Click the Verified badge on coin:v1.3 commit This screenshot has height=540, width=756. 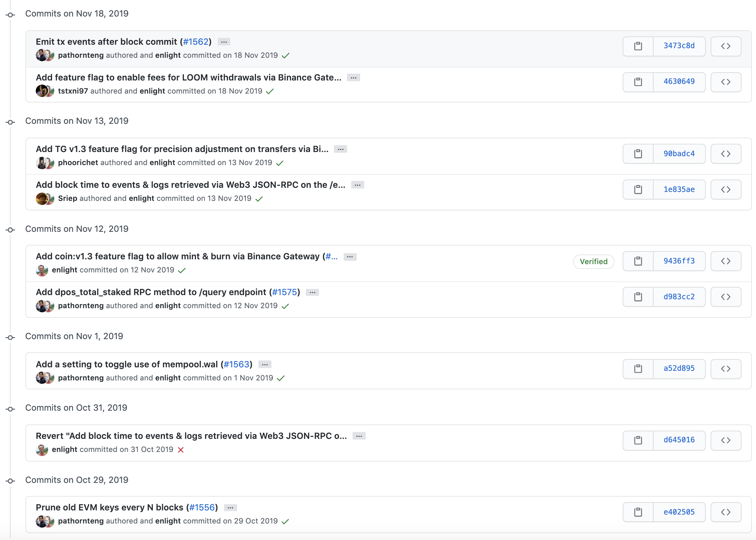pyautogui.click(x=593, y=261)
